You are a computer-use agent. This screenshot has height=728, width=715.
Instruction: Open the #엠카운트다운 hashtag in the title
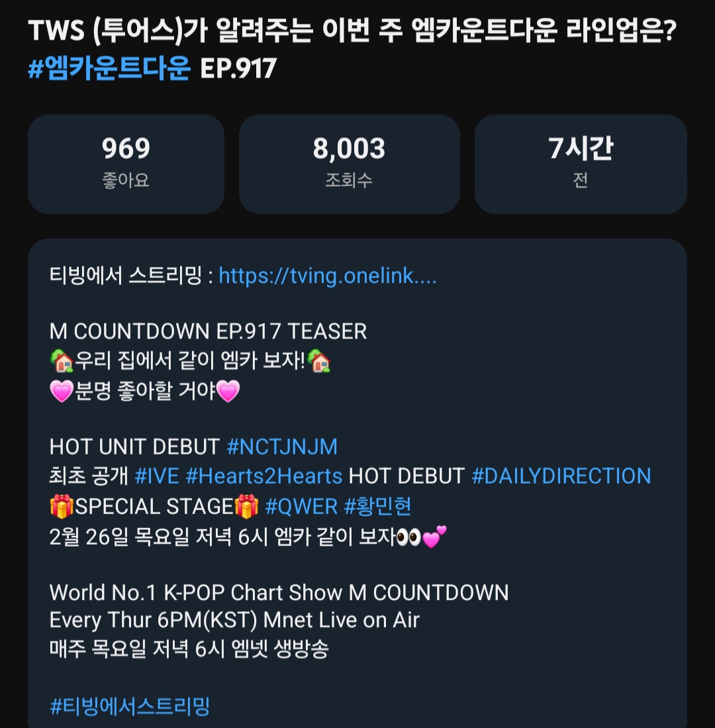pos(109,68)
